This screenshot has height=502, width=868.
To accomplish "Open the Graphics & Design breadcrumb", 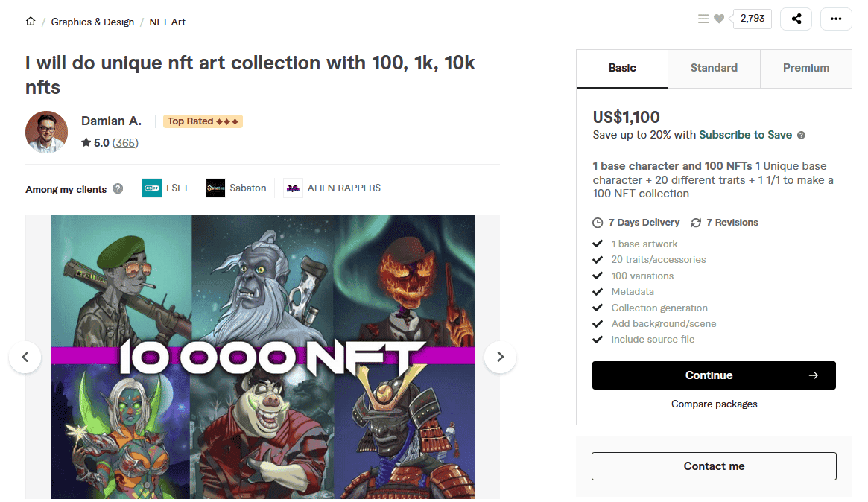I will [92, 22].
